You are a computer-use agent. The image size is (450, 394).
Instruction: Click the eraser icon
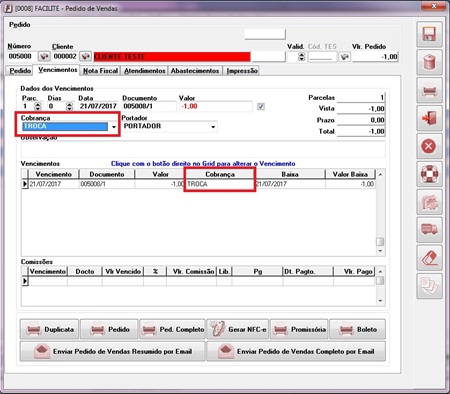tap(429, 258)
